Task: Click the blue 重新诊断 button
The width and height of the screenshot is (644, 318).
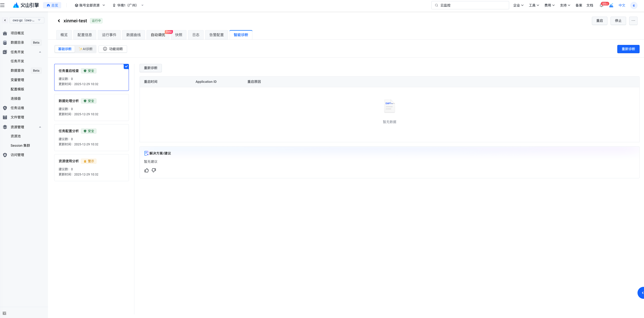Action: [628, 49]
